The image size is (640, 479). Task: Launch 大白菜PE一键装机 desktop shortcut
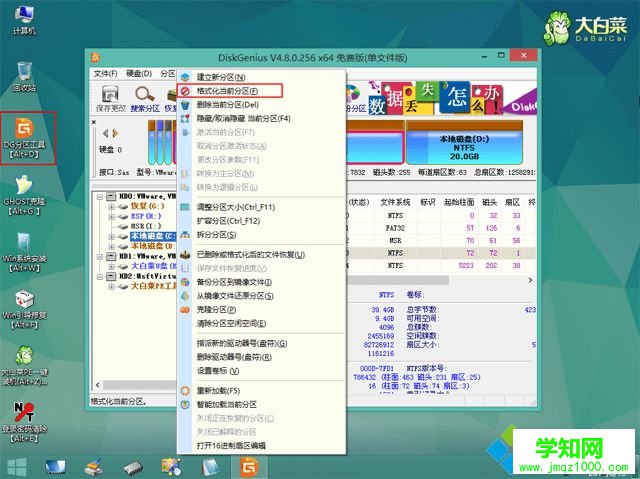tap(24, 366)
